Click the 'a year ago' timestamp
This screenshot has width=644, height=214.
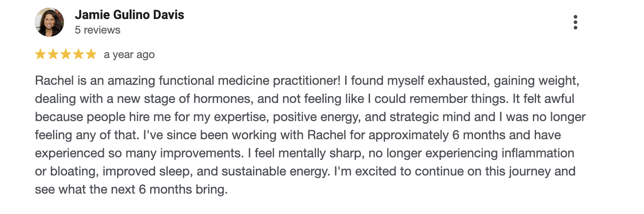click(129, 55)
